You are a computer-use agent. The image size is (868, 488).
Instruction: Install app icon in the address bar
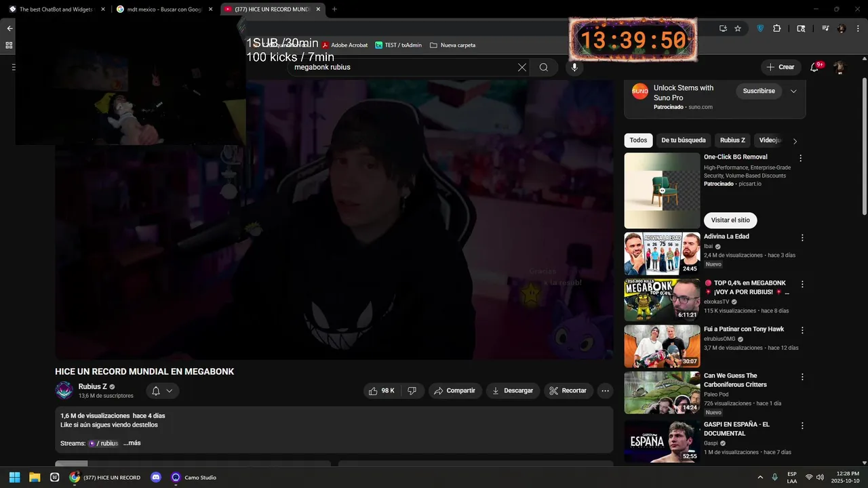[x=723, y=28]
